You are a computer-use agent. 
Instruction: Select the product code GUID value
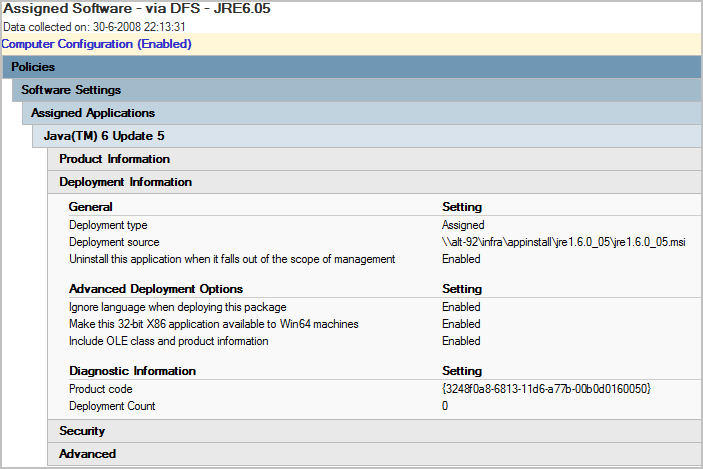click(x=546, y=389)
